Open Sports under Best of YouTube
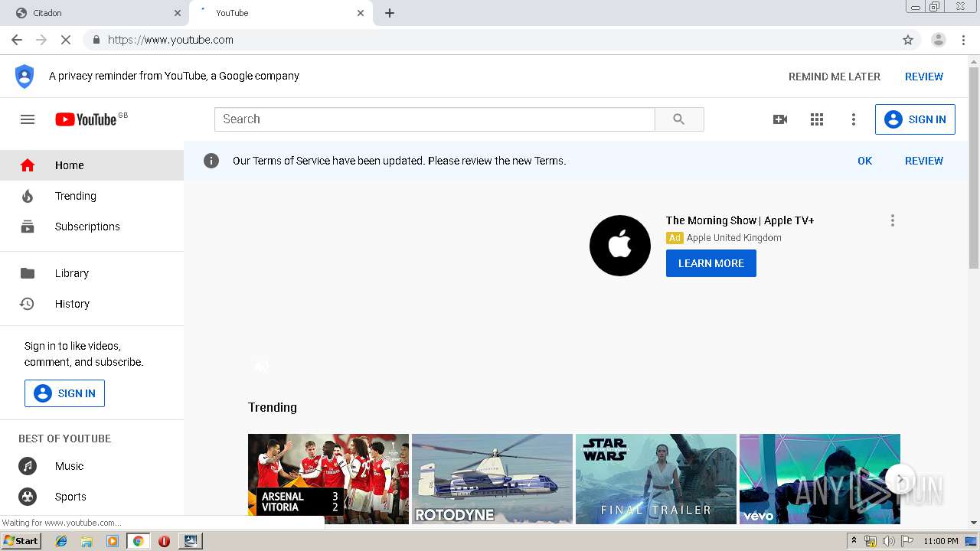This screenshot has height=551, width=980. tap(92, 497)
